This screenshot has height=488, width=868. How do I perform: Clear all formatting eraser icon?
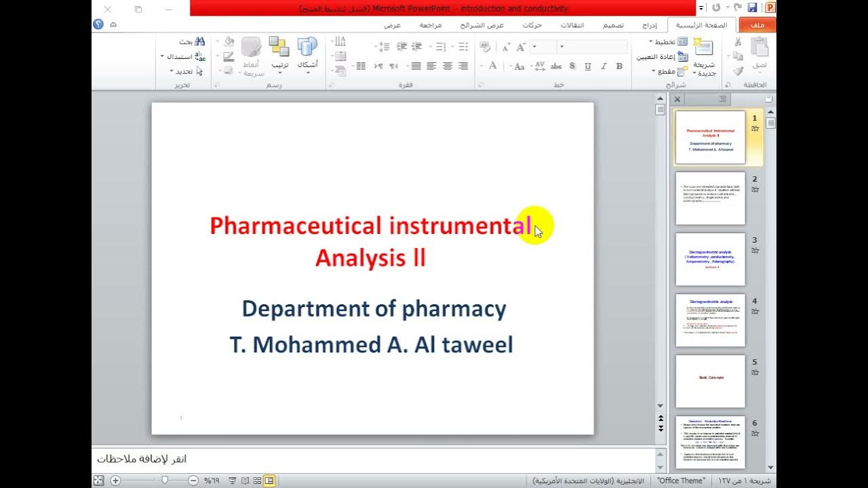(486, 47)
